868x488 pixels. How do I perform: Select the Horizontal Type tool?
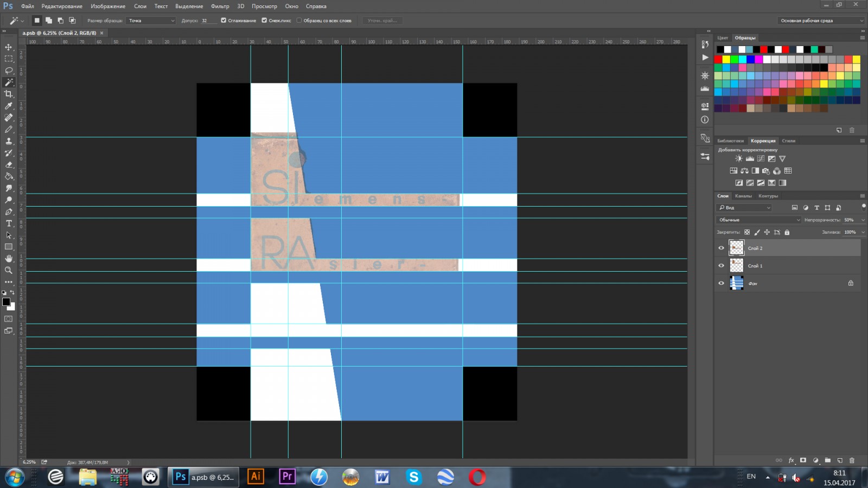click(9, 223)
